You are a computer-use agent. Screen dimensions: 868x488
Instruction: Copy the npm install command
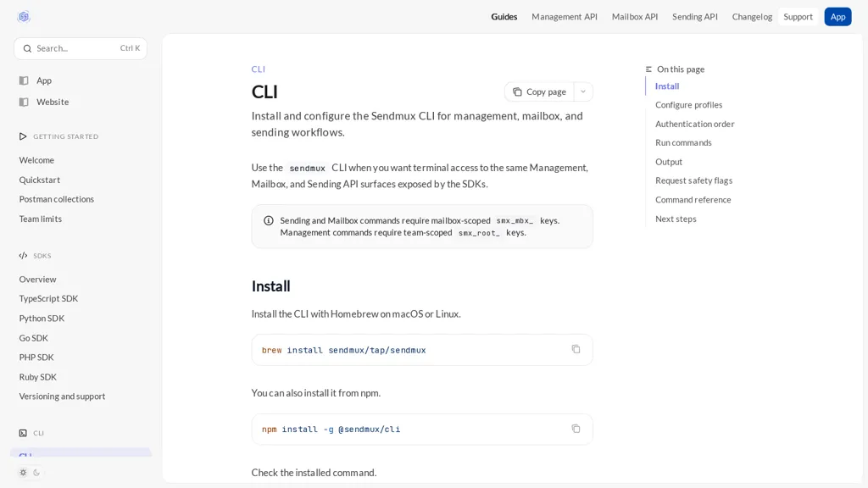(x=576, y=429)
